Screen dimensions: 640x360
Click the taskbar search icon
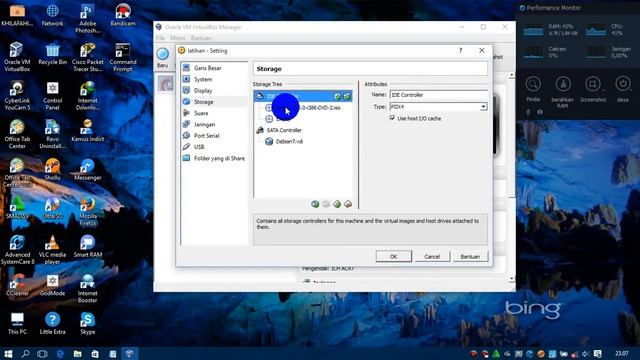pyautogui.click(x=25, y=353)
